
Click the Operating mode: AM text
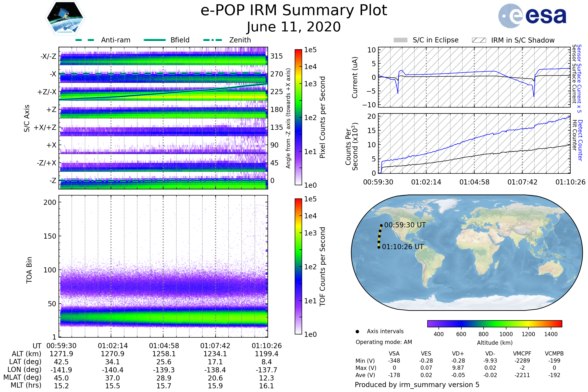384,342
